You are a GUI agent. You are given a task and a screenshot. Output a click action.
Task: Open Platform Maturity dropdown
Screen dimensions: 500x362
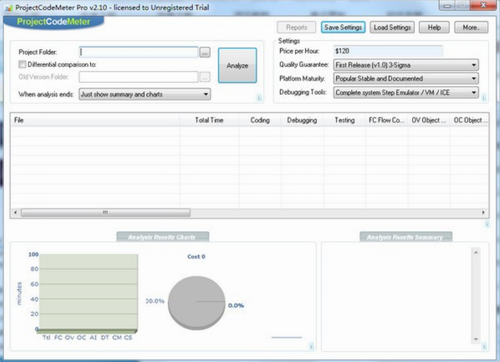pos(406,79)
